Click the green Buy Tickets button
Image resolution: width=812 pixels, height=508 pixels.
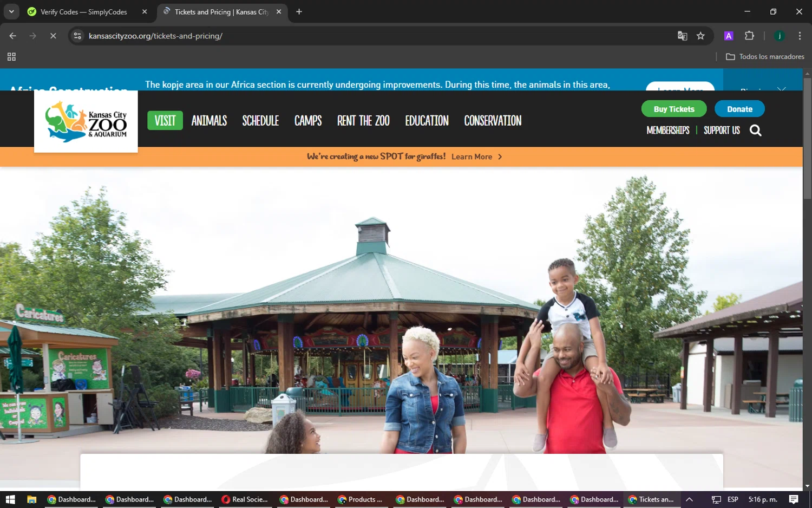coord(674,109)
